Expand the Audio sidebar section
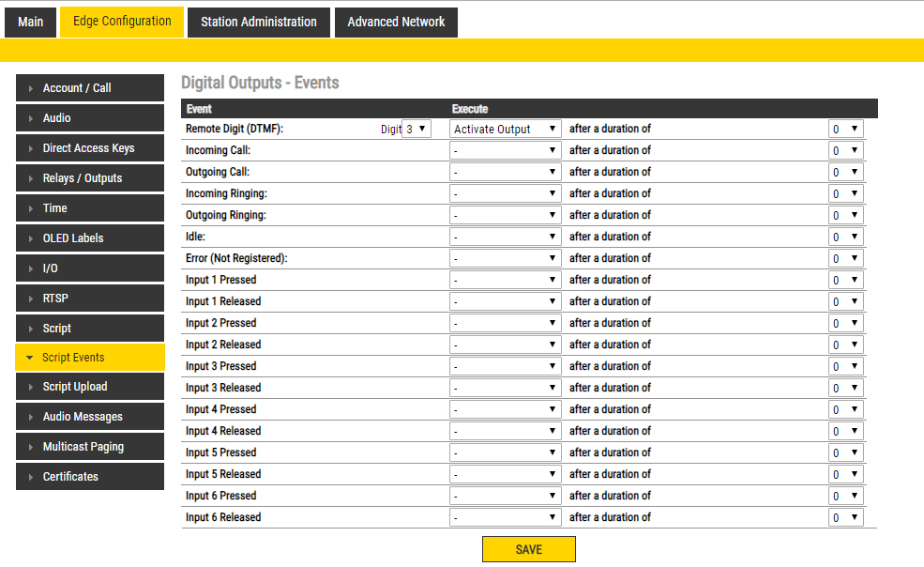924x567 pixels. (x=90, y=118)
